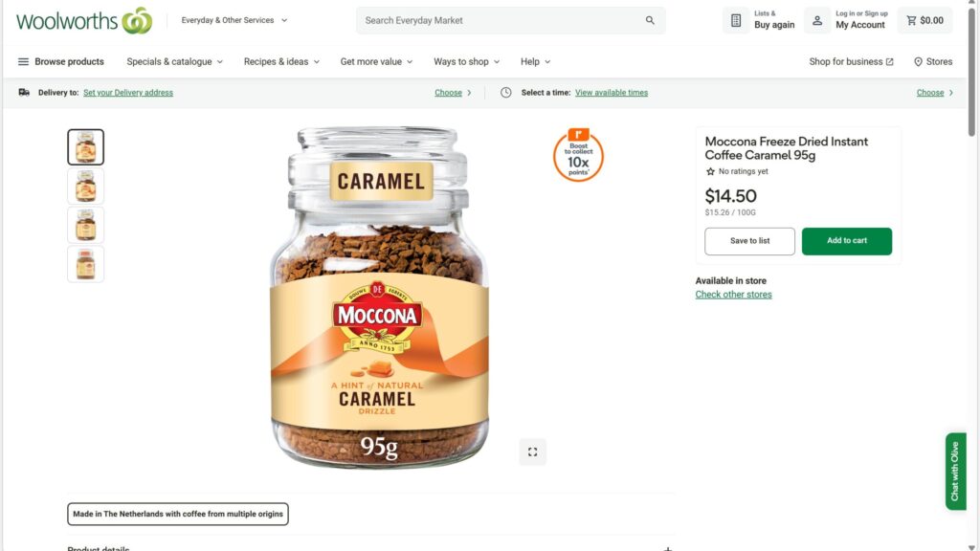Click the fullscreen image expand icon
Image resolution: width=980 pixels, height=551 pixels.
pos(533,452)
